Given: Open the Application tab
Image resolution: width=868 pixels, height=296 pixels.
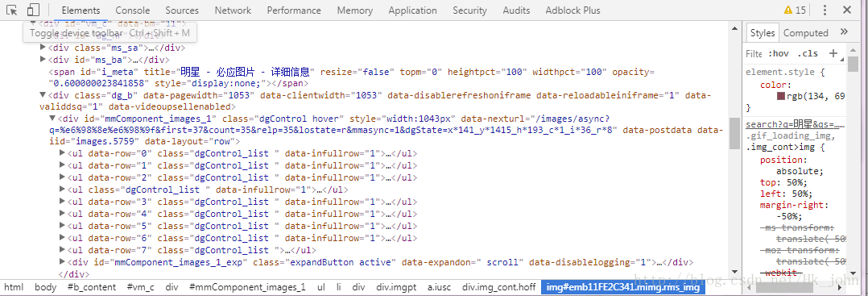Looking at the screenshot, I should 412,10.
